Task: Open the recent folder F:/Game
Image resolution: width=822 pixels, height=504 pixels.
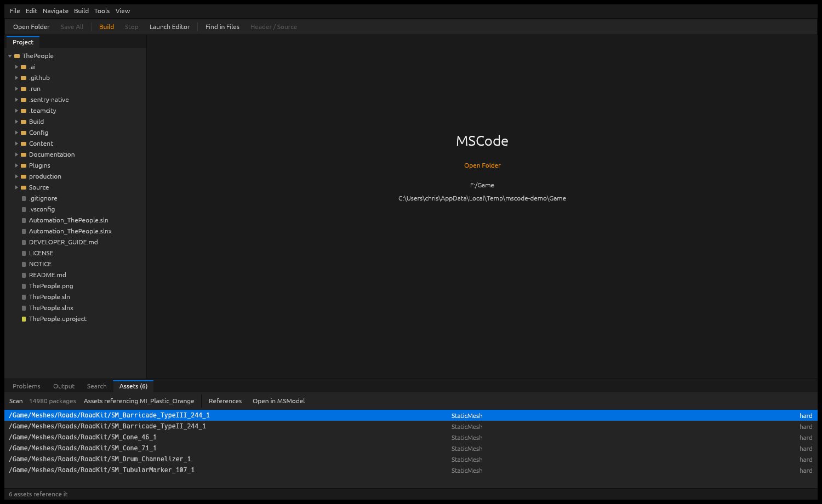Action: [482, 185]
